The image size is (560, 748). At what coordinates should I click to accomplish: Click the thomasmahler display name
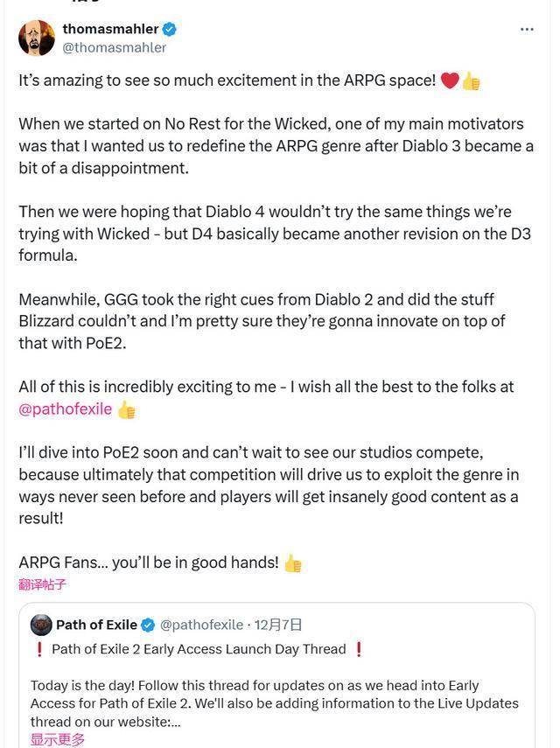[x=110, y=29]
